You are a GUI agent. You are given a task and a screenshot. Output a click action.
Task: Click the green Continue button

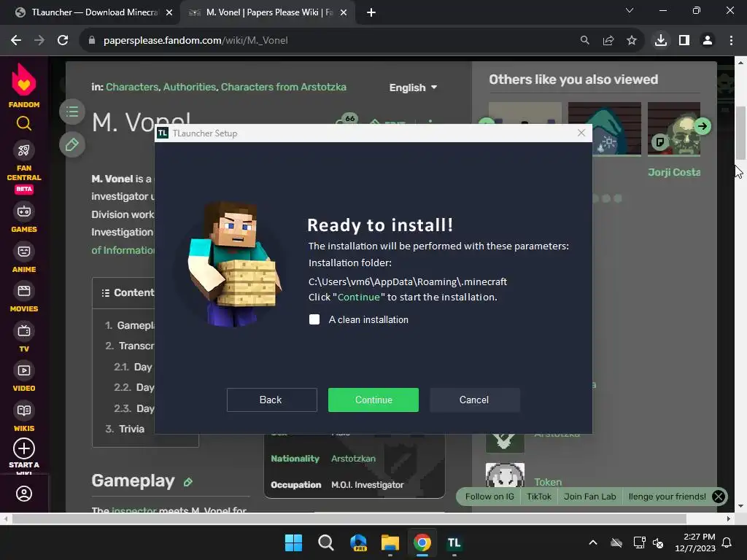pyautogui.click(x=373, y=400)
